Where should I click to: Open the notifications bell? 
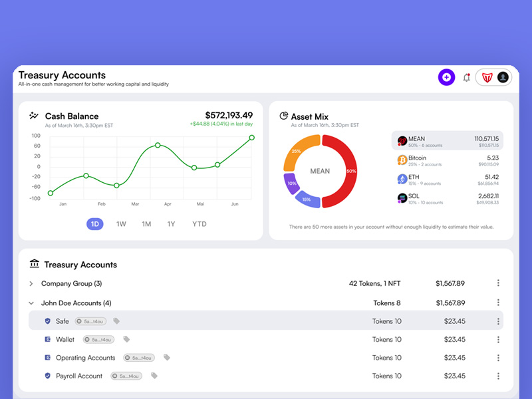(467, 78)
